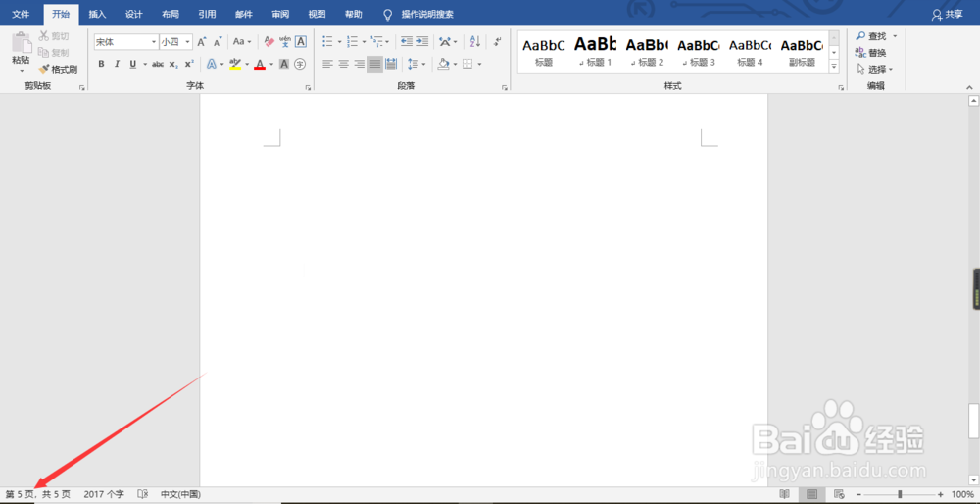Insert enclosed character (circled 字) icon
The width and height of the screenshot is (980, 504).
click(300, 64)
